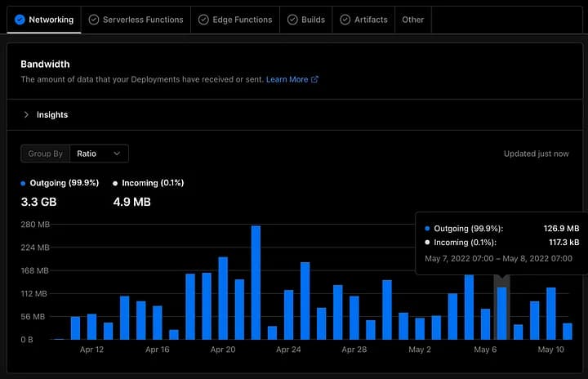Click the white Incoming legend dot
Viewport: 588px width, 379px height.
[115, 184]
